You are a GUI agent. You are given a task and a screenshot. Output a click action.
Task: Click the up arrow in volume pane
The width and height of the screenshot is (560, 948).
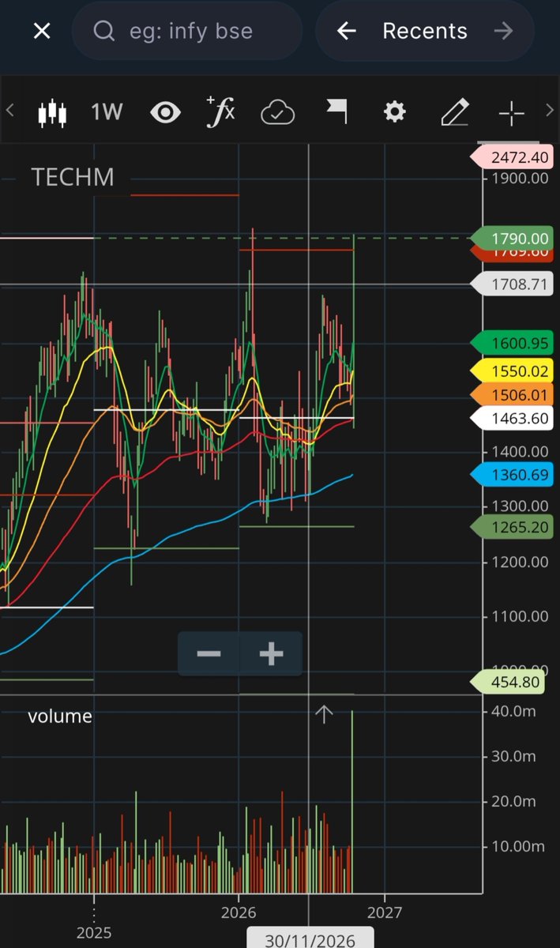pos(324,714)
